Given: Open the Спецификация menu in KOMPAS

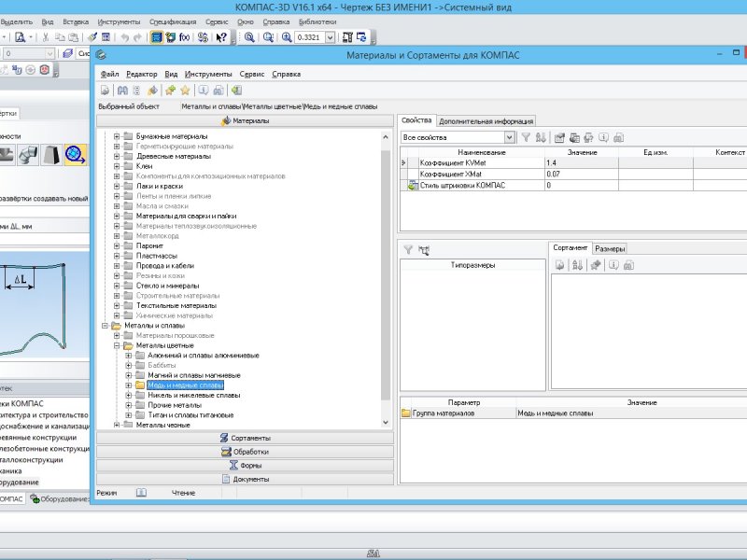Looking at the screenshot, I should click(173, 21).
